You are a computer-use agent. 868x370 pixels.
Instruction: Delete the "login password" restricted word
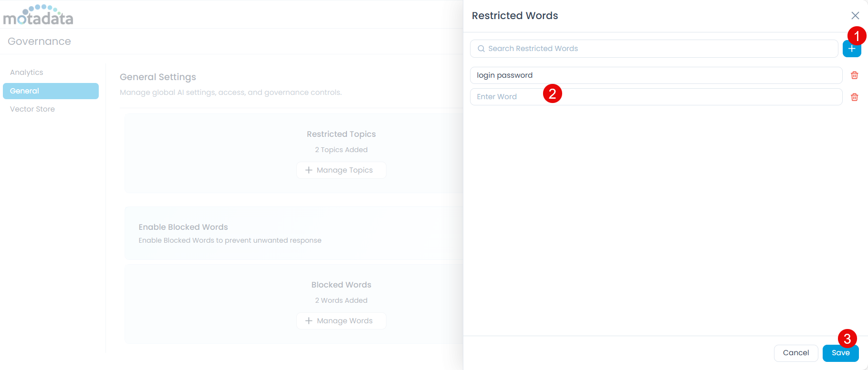854,75
